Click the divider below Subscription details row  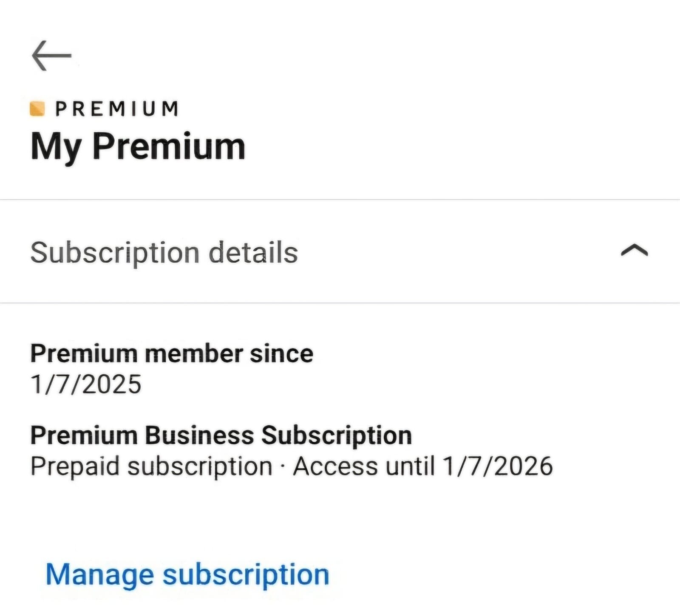click(340, 303)
